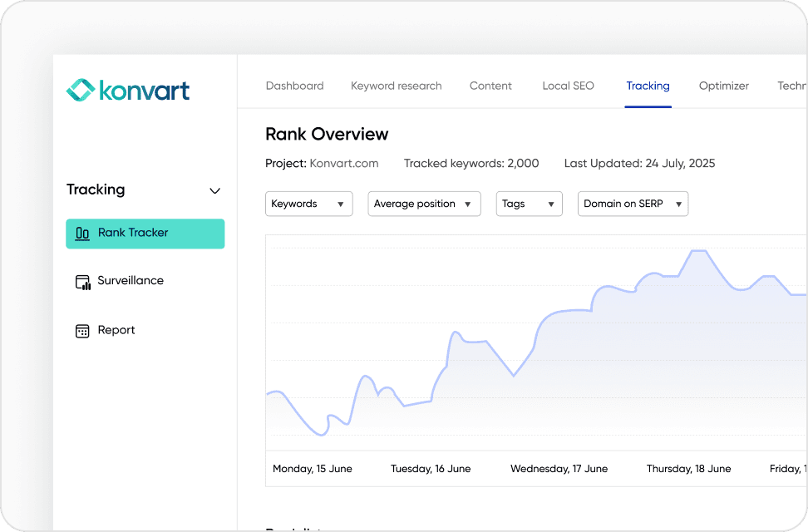
Task: Click the chart peak near Thursday, 18 June
Action: pyautogui.click(x=698, y=251)
